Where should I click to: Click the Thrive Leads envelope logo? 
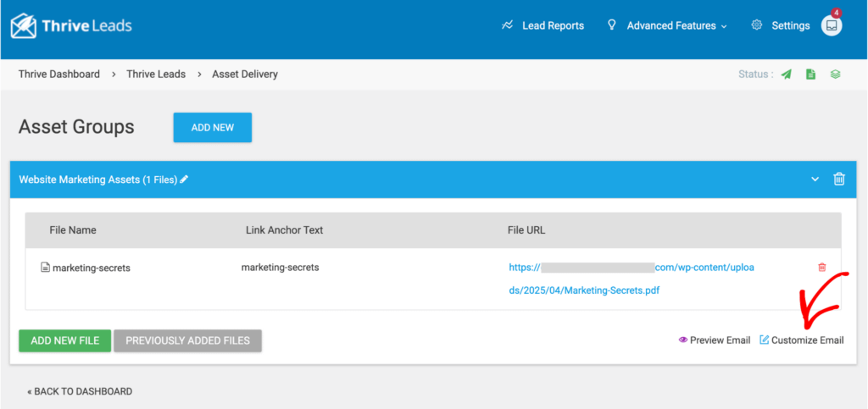tap(24, 26)
